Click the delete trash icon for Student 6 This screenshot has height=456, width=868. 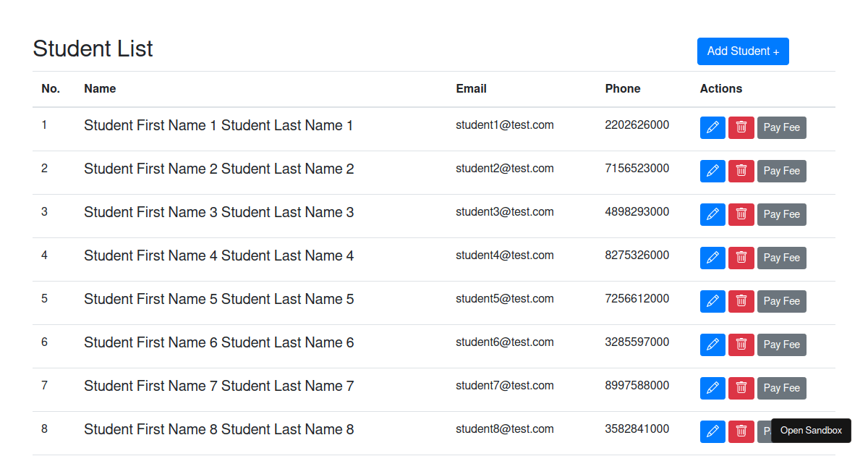(x=741, y=345)
